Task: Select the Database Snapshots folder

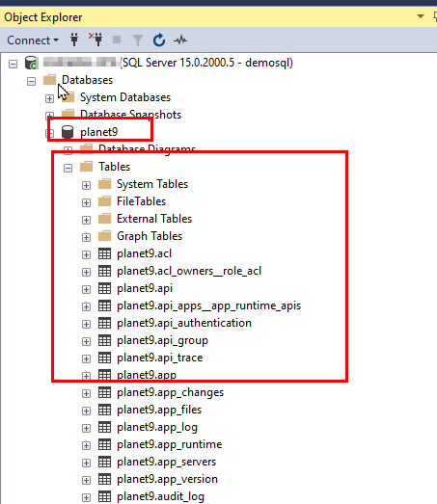Action: tap(130, 115)
